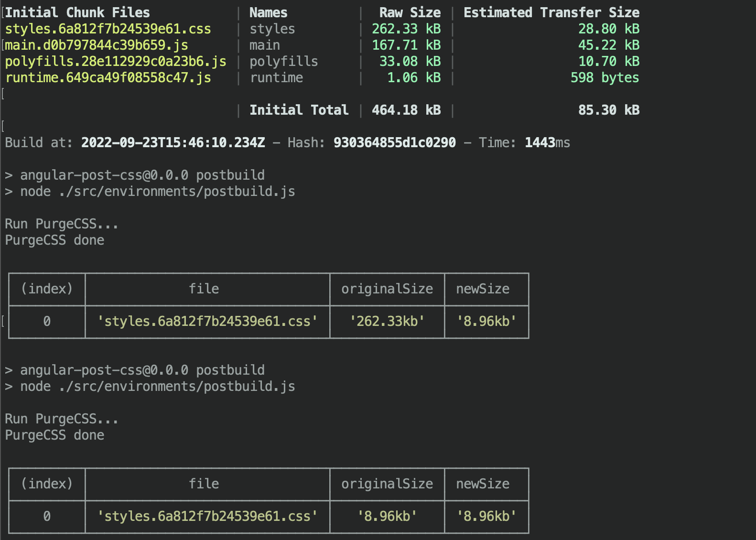Viewport: 756px width, 540px height.
Task: Click the total transfer size 85.30 kB
Action: click(x=609, y=110)
